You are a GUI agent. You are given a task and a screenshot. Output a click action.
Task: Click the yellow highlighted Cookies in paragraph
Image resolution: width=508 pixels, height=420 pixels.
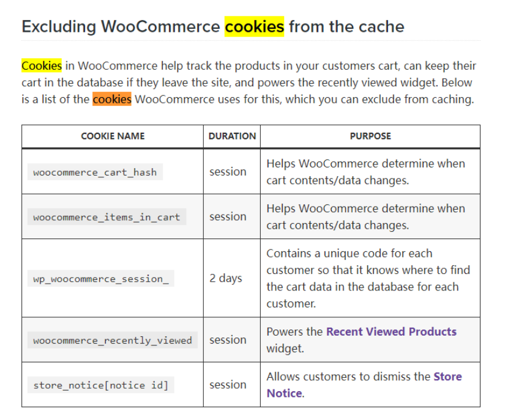(42, 65)
